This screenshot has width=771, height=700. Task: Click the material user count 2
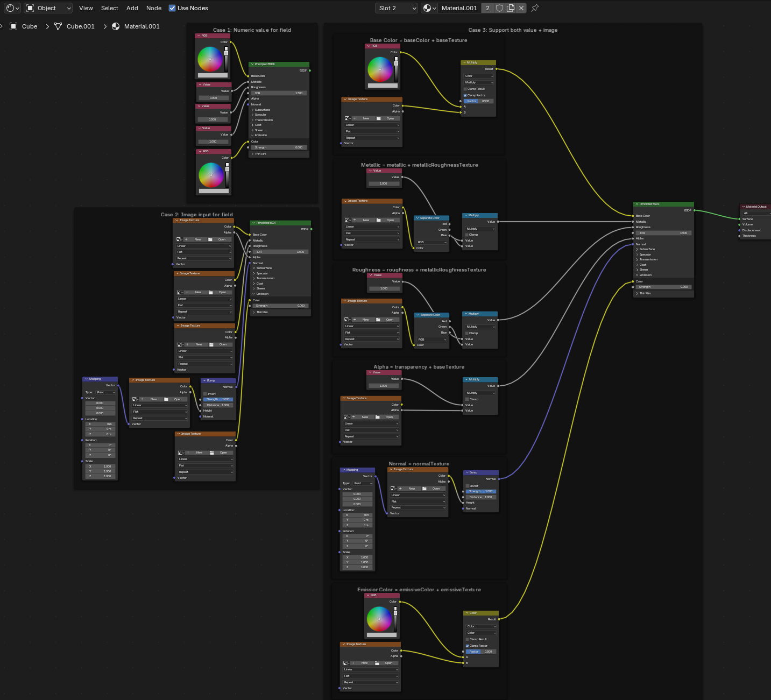[487, 8]
